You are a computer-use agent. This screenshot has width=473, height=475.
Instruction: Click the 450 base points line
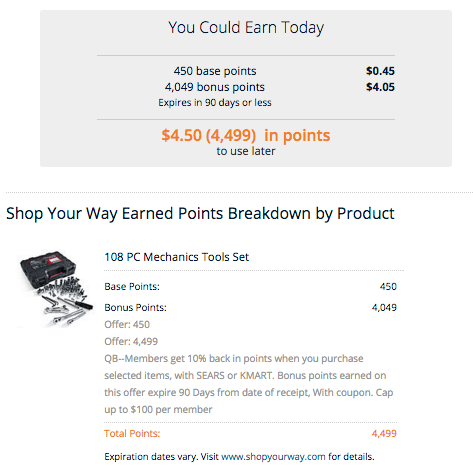coord(215,71)
